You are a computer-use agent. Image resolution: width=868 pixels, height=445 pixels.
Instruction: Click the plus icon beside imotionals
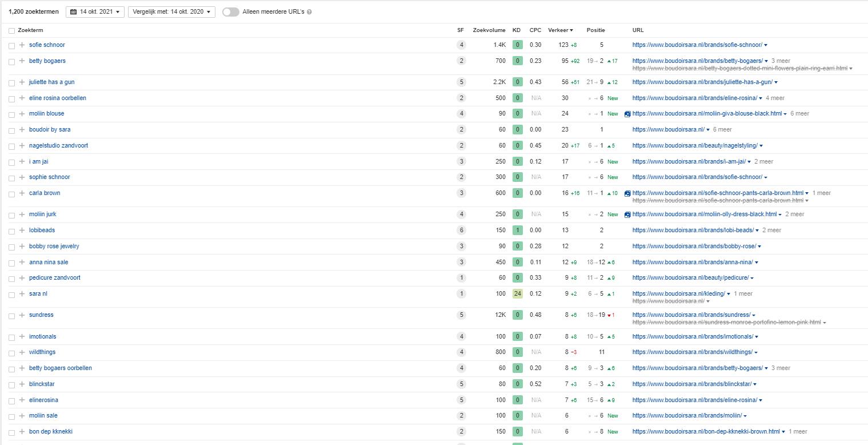(22, 336)
